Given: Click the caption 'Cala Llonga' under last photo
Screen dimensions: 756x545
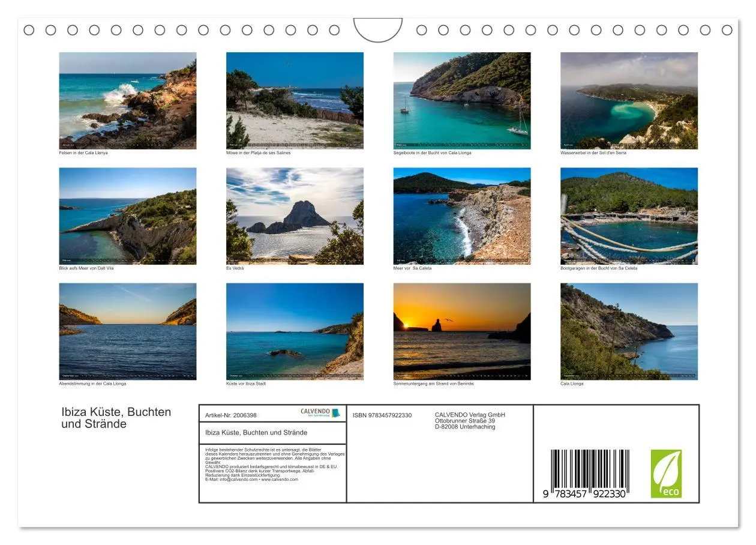Looking at the screenshot, I should coord(572,384).
